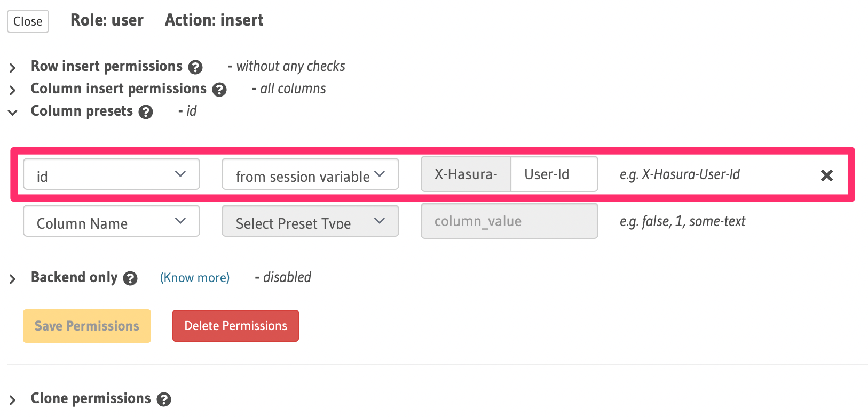Expand the Backend only section
The width and height of the screenshot is (868, 417).
click(x=12, y=278)
